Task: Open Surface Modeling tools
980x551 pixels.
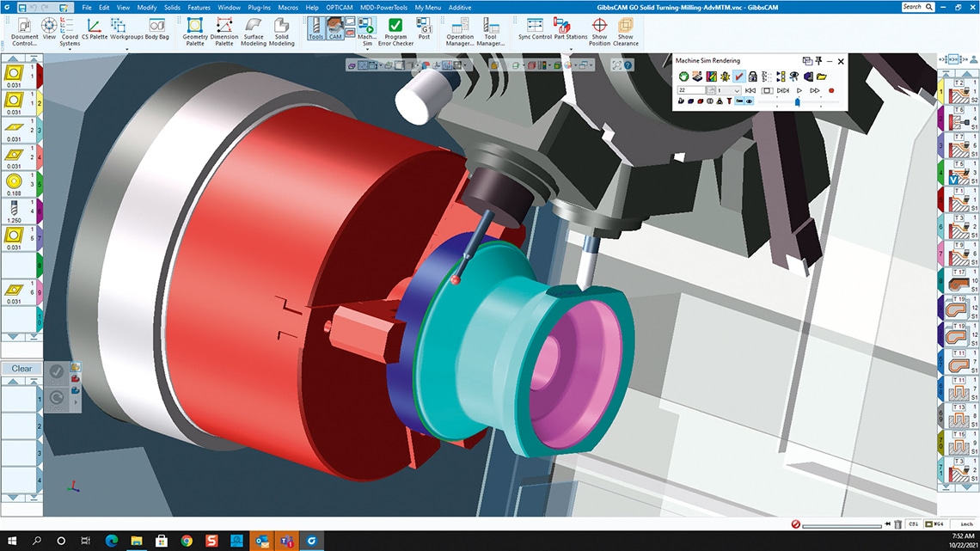Action: coord(254,30)
